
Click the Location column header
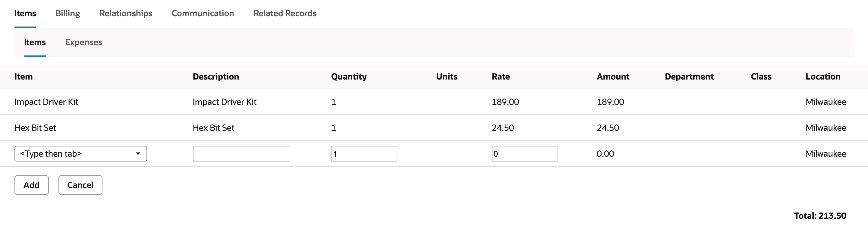[823, 77]
